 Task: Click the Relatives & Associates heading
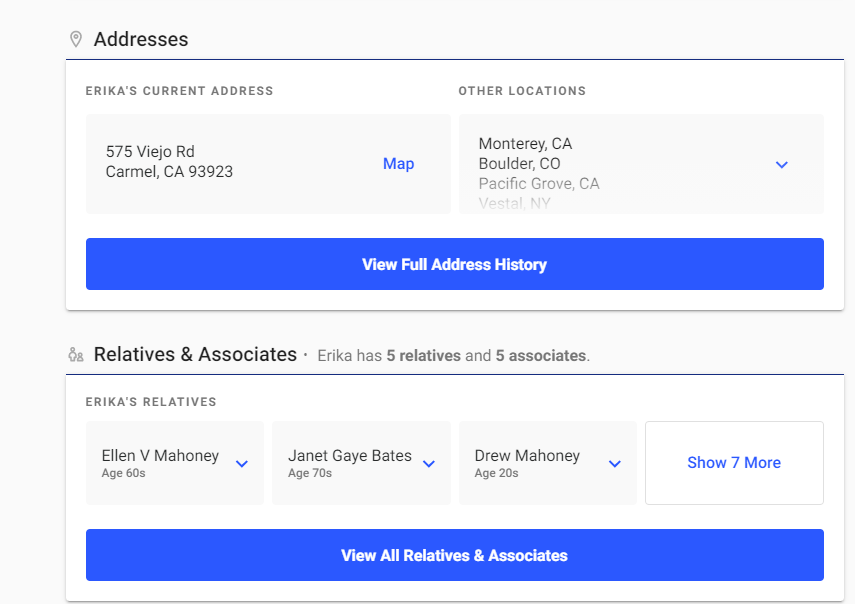(195, 354)
